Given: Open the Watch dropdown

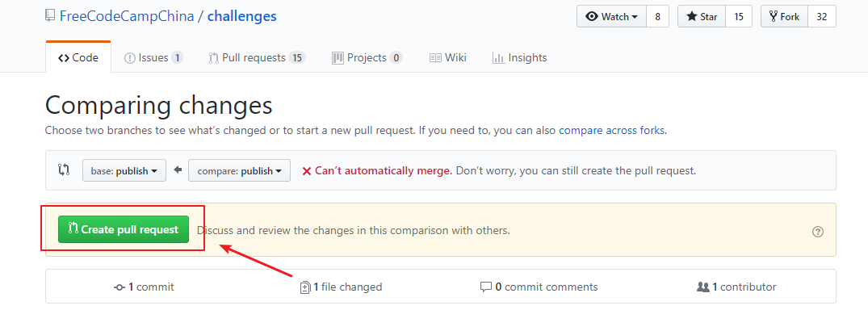Looking at the screenshot, I should [x=611, y=17].
